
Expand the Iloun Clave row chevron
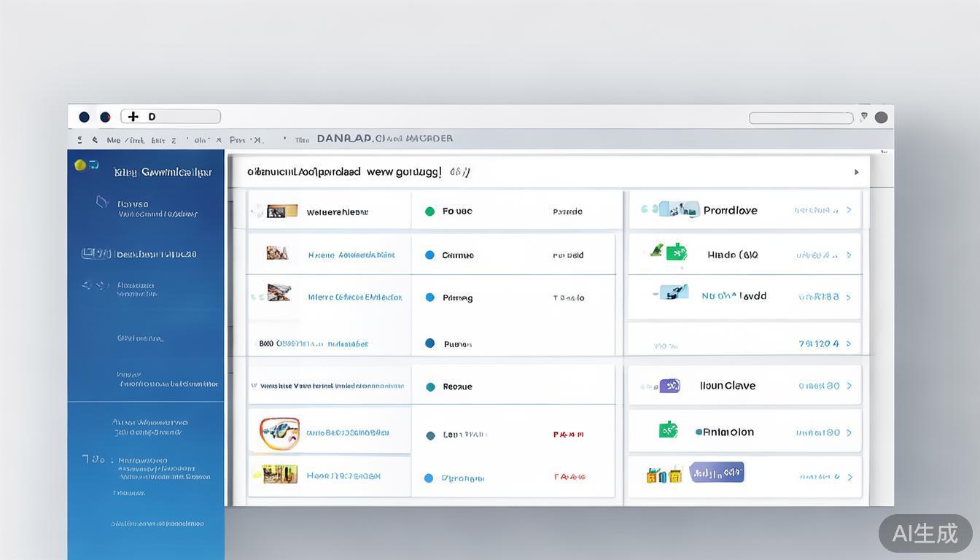point(849,386)
